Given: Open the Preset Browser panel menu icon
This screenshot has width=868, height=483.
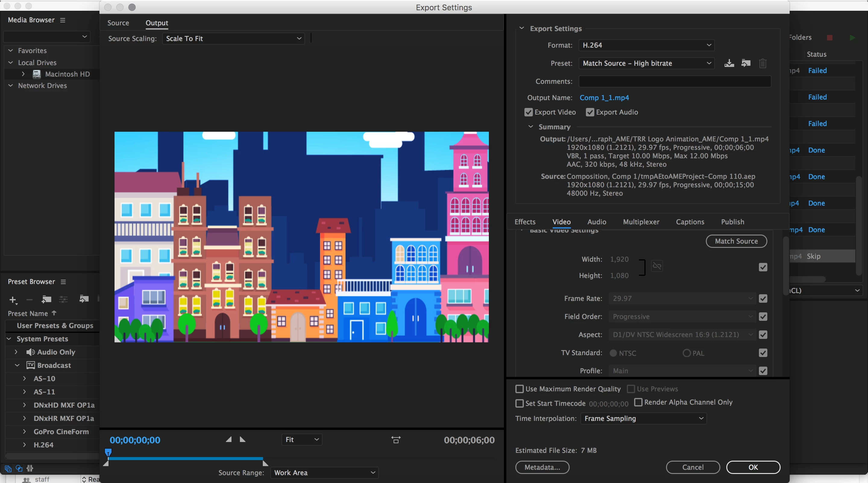Looking at the screenshot, I should (x=63, y=282).
